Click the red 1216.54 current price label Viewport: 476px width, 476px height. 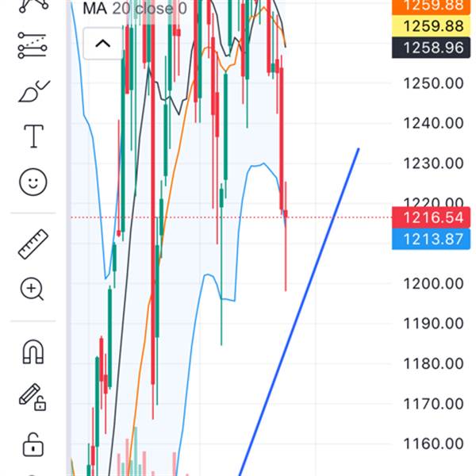[x=431, y=217]
